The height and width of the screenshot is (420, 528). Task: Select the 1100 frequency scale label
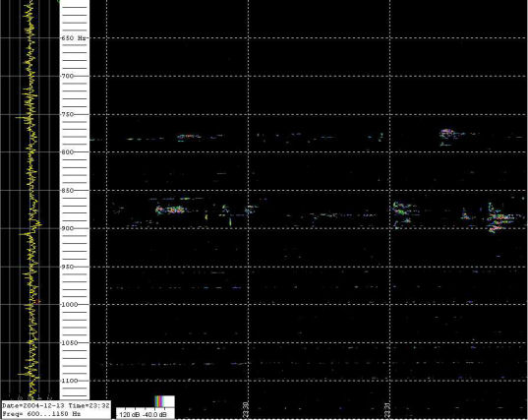click(x=69, y=381)
